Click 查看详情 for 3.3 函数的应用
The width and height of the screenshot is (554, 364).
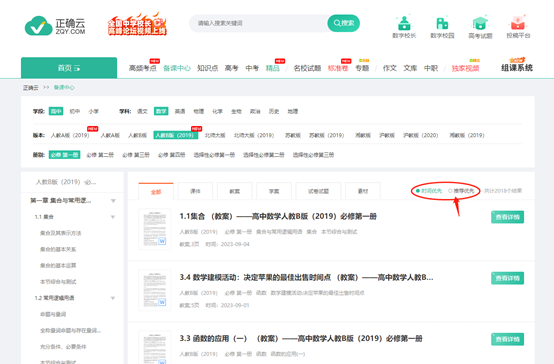(507, 339)
